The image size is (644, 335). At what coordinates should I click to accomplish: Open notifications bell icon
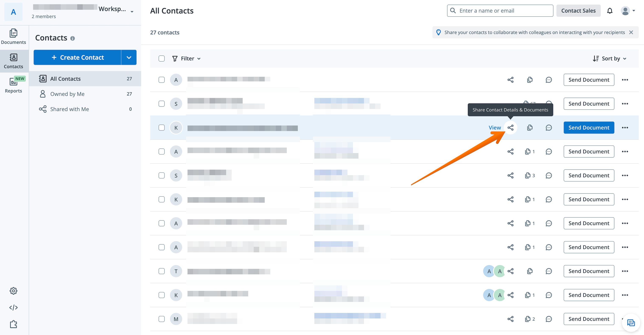[x=610, y=11]
